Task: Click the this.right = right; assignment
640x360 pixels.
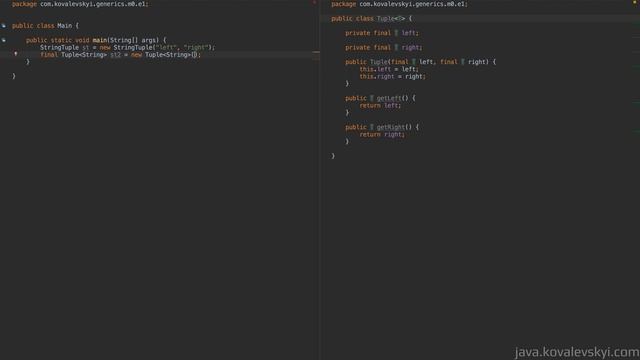Action: [x=392, y=77]
